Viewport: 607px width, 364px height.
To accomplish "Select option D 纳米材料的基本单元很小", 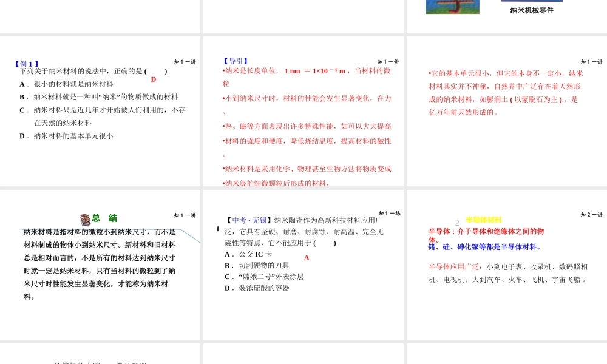I will tap(66, 136).
